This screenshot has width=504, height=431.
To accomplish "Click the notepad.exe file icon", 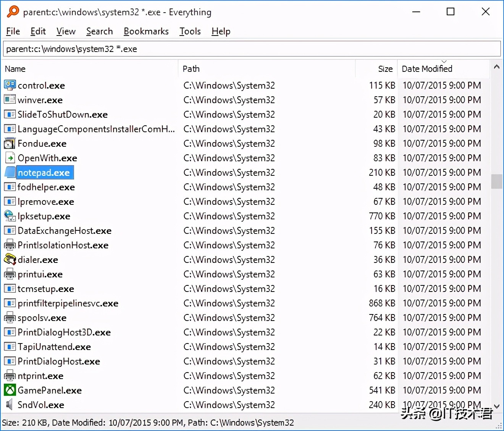I will [10, 172].
